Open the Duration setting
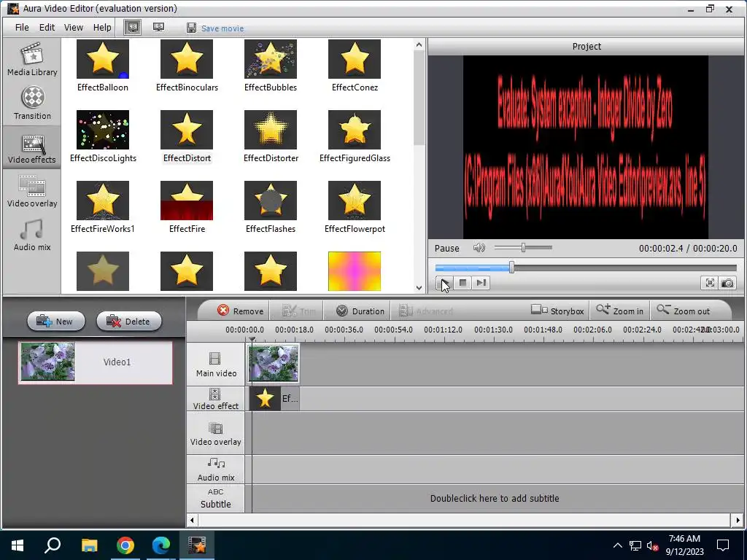 pos(360,311)
